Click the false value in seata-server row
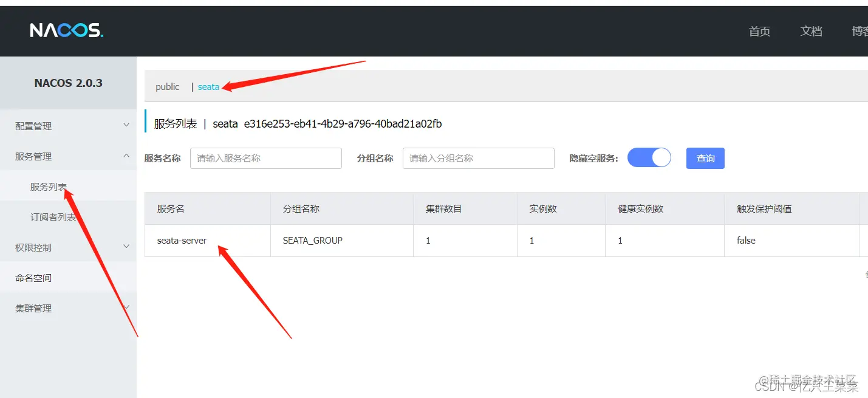Image resolution: width=868 pixels, height=398 pixels. (x=746, y=241)
